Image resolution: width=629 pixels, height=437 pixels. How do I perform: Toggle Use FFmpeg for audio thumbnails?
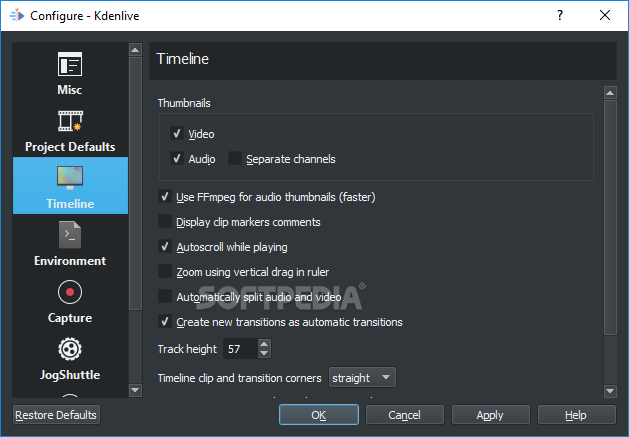coord(165,197)
